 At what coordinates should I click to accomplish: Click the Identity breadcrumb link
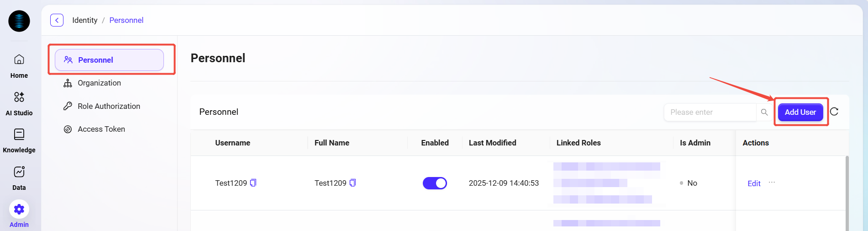click(x=85, y=20)
